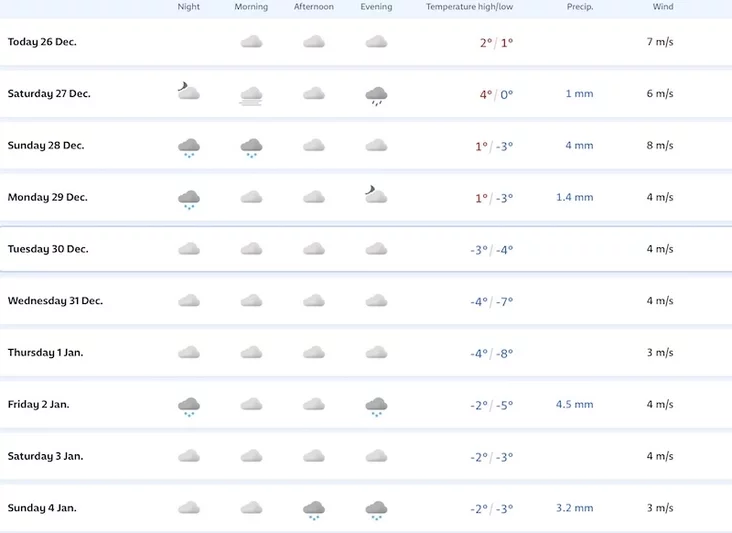The image size is (732, 533).
Task: Expand the Tuesday 30 Dec. forecast row
Action: [48, 249]
